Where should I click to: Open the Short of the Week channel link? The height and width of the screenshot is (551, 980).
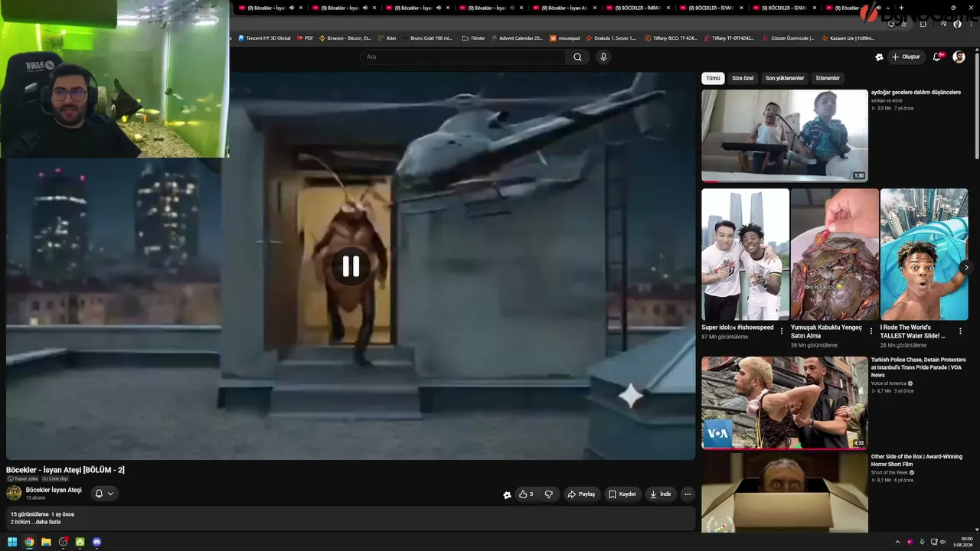point(890,472)
